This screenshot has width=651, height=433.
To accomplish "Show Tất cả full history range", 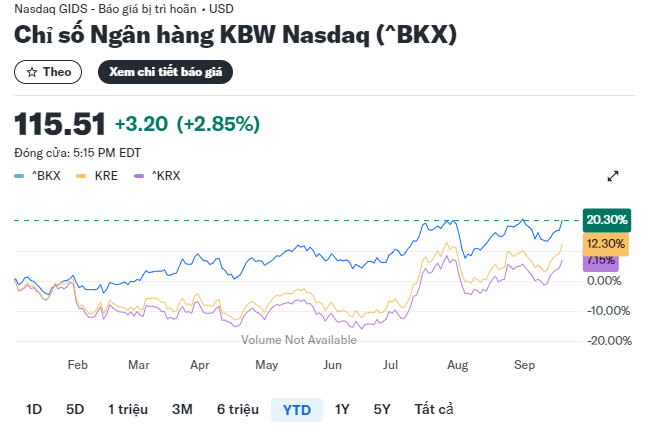I will click(x=434, y=409).
